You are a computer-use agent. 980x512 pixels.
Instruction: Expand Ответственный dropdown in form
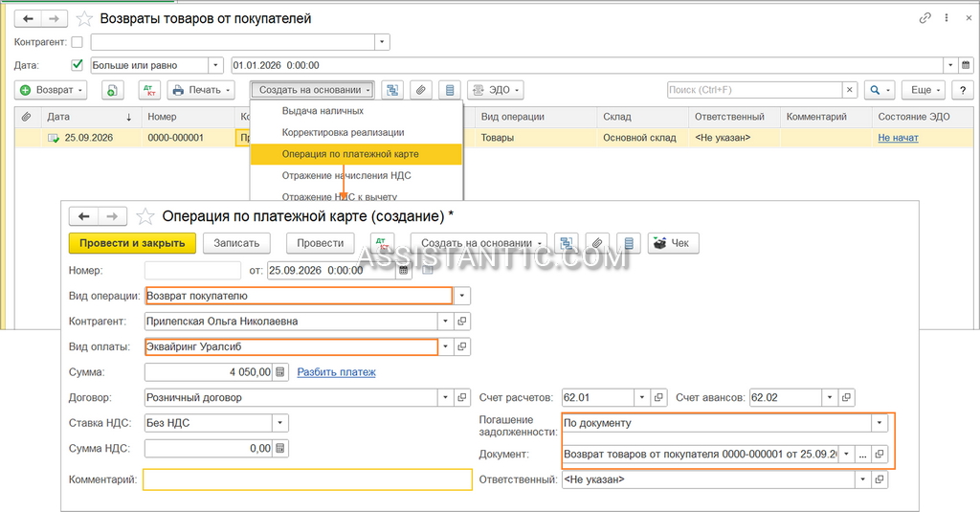tap(863, 479)
